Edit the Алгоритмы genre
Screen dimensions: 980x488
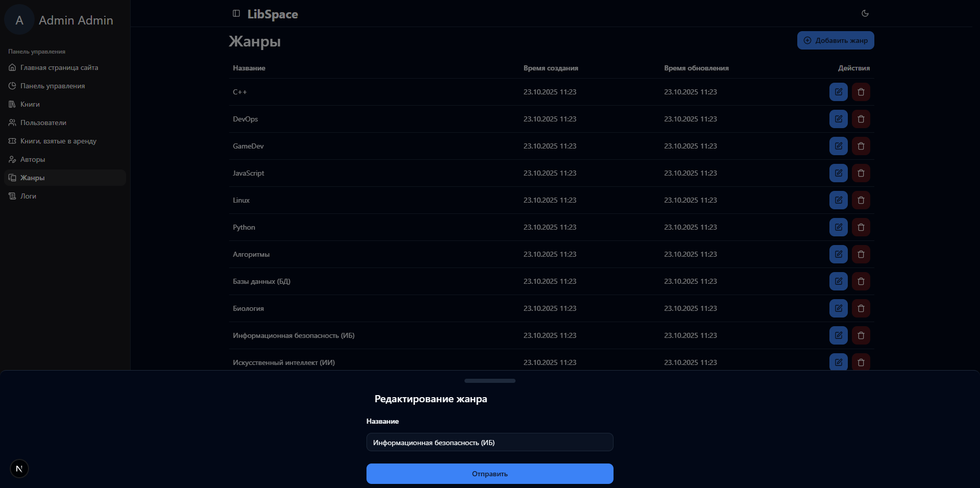(838, 254)
